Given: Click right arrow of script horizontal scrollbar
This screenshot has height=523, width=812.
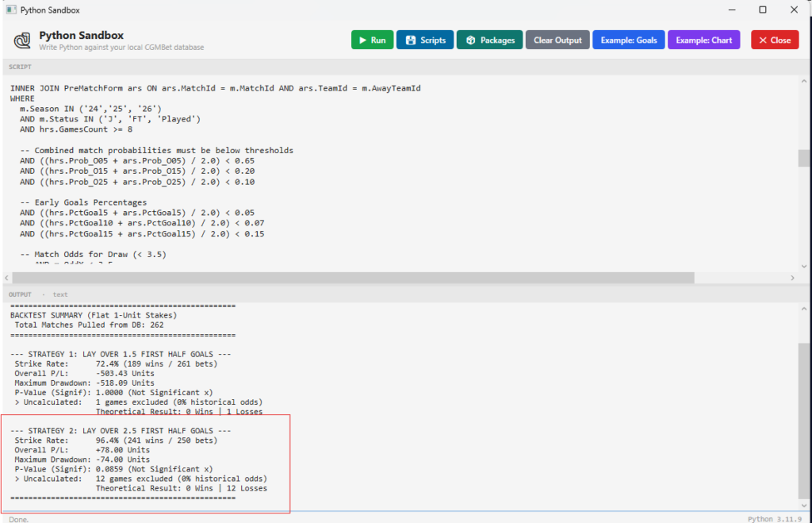Looking at the screenshot, I should [x=793, y=278].
